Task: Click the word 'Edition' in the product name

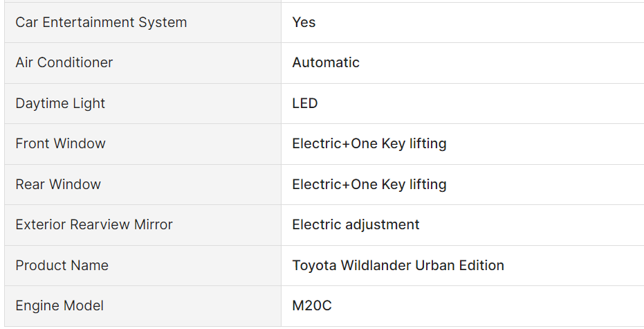Action: (x=481, y=265)
